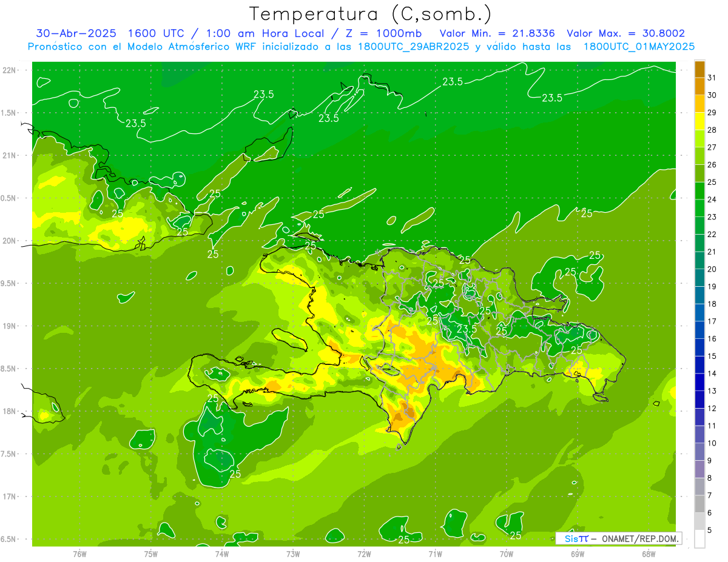Click the latitude axis label "22N"
Viewport: 728px width, 562px height.
coord(10,70)
